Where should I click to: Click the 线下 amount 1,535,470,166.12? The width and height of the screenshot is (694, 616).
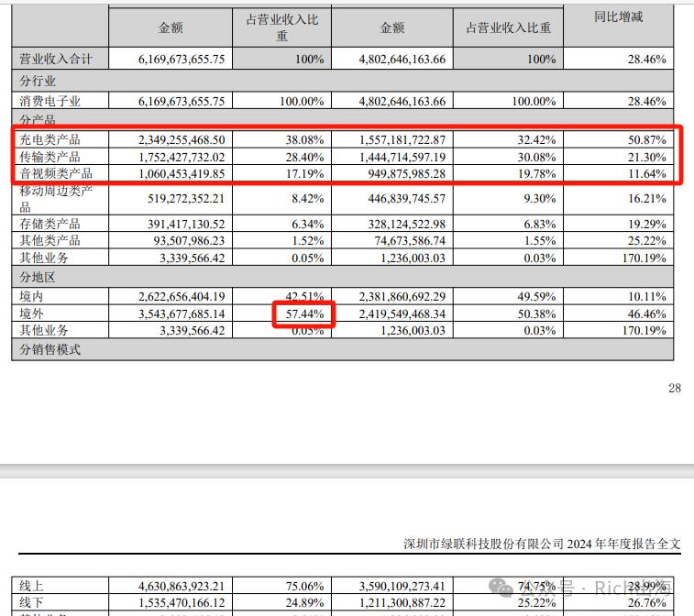(182, 603)
